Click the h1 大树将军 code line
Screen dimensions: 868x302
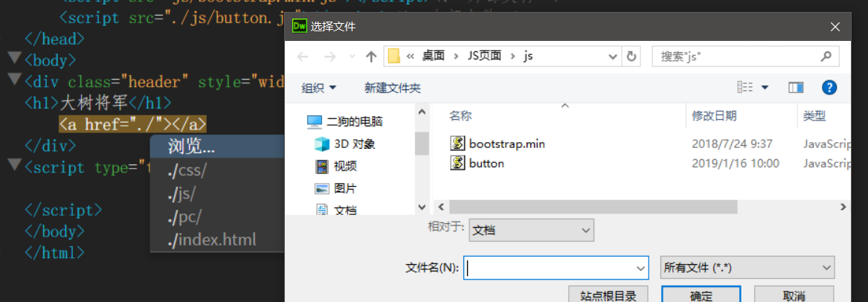[98, 103]
